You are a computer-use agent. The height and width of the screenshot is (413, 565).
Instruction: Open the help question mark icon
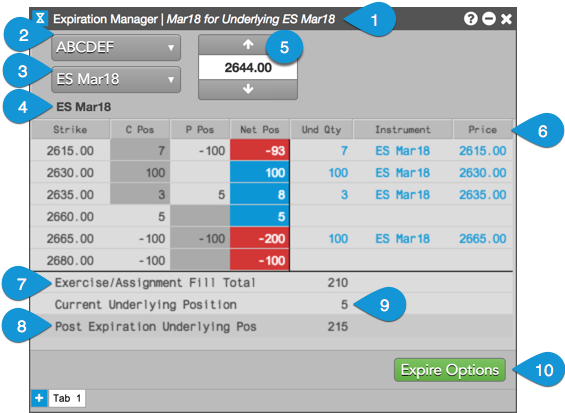coord(471,18)
